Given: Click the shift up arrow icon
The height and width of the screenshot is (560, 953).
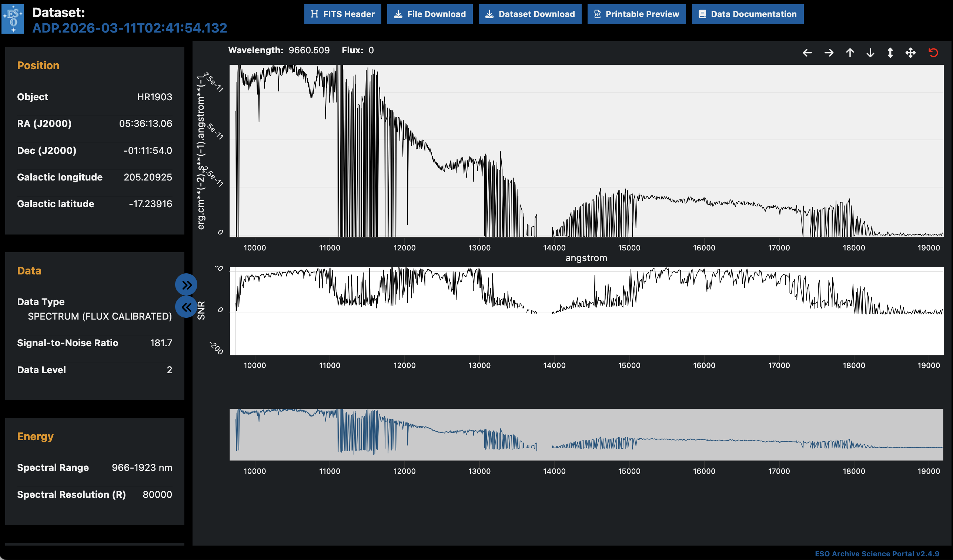Looking at the screenshot, I should pyautogui.click(x=850, y=53).
